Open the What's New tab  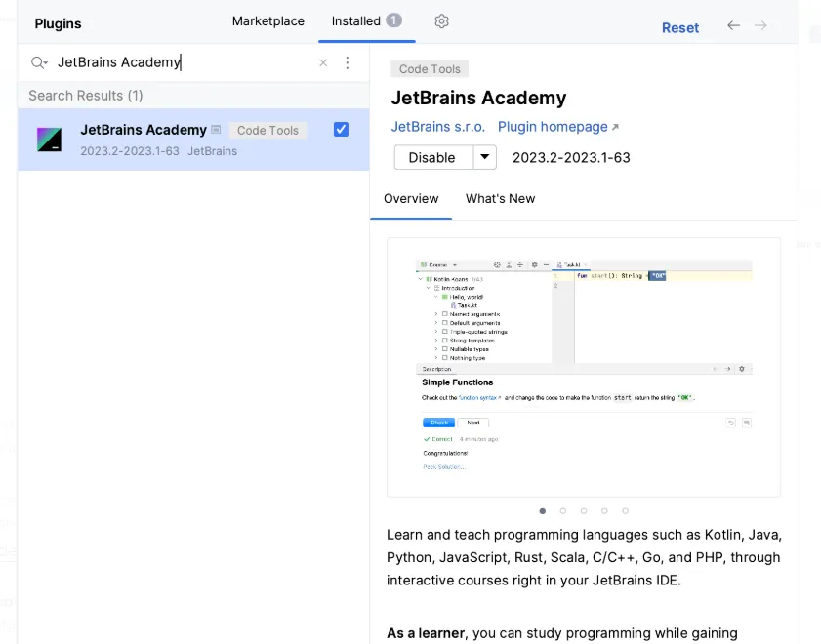tap(500, 199)
